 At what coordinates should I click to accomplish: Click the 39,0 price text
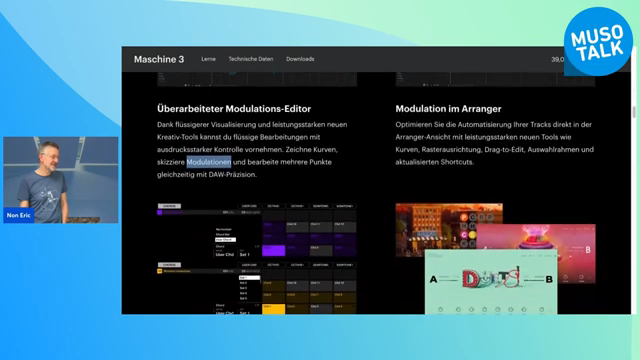click(x=558, y=59)
